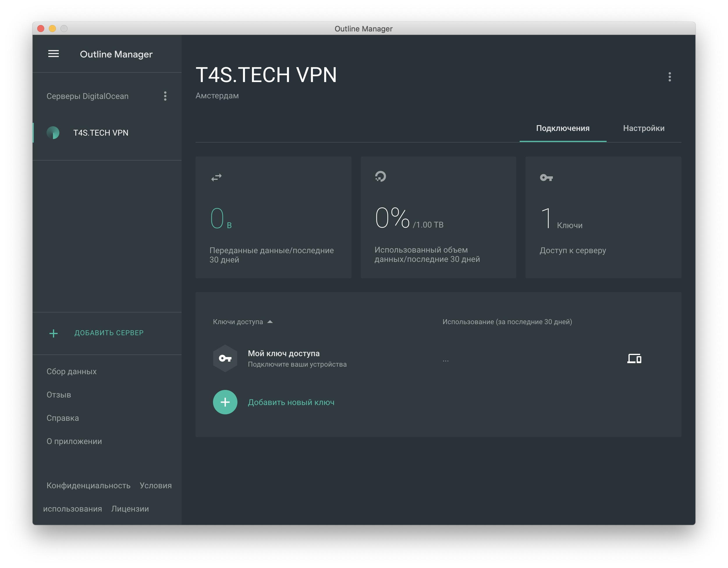
Task: Click the T4S.TECH VPN page title
Action: pos(266,75)
